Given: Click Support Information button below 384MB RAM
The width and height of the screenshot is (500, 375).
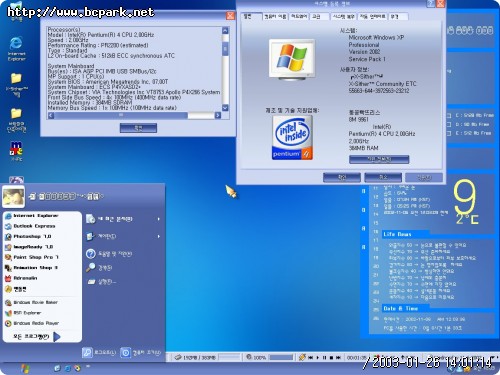Looking at the screenshot, I should (379, 159).
